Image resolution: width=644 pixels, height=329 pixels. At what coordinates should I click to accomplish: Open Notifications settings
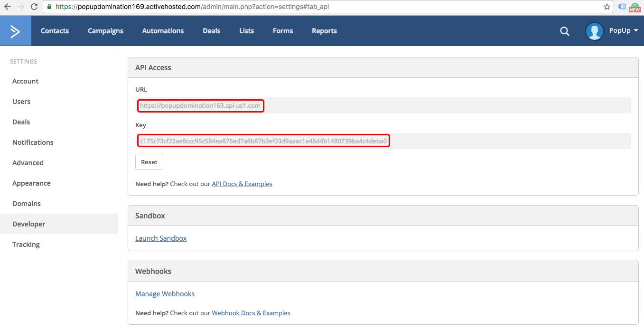point(59,142)
